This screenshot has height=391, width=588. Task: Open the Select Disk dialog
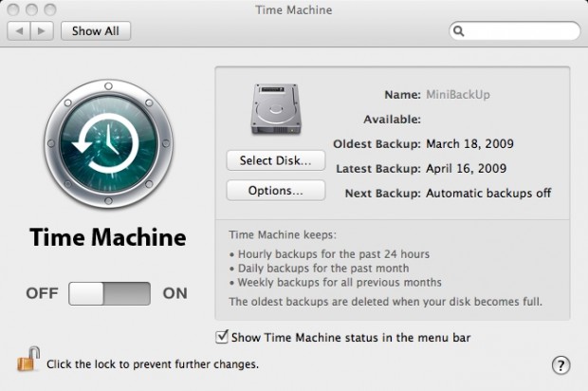pos(275,160)
